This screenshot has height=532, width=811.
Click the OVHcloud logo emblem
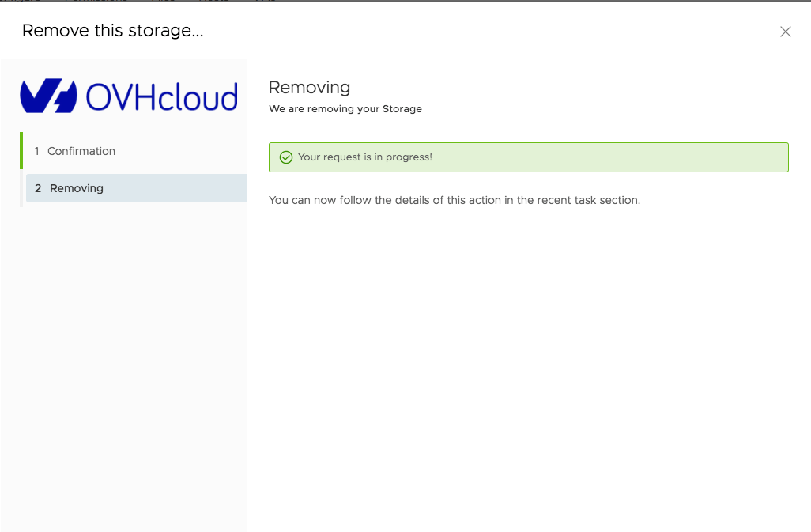coord(48,96)
